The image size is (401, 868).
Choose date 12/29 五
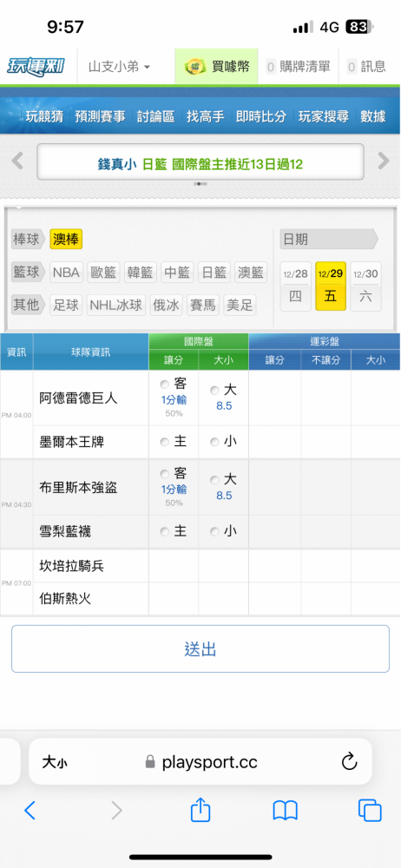tap(331, 286)
